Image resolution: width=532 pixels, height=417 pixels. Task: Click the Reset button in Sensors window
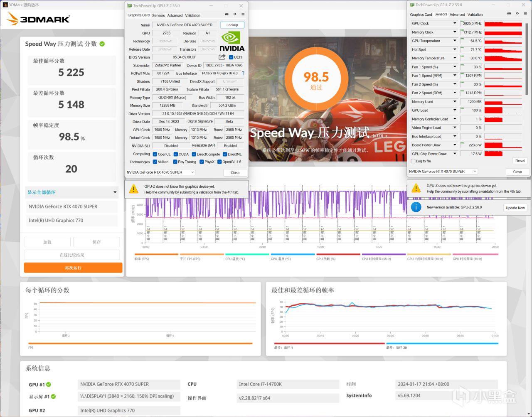click(x=520, y=161)
